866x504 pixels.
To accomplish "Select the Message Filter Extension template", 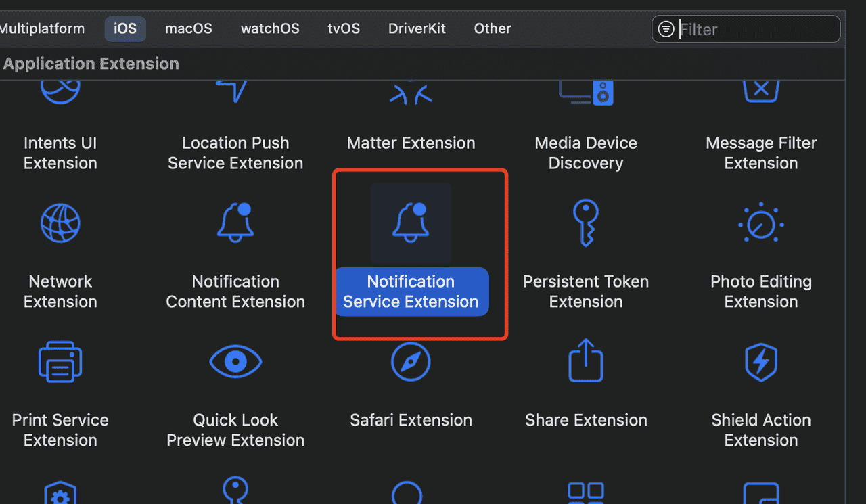I will [761, 153].
